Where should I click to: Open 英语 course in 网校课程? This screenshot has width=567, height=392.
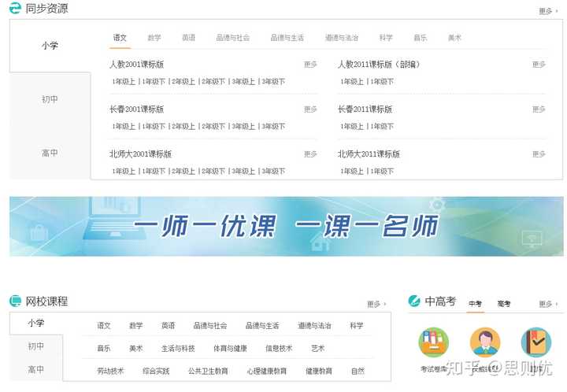[169, 326]
